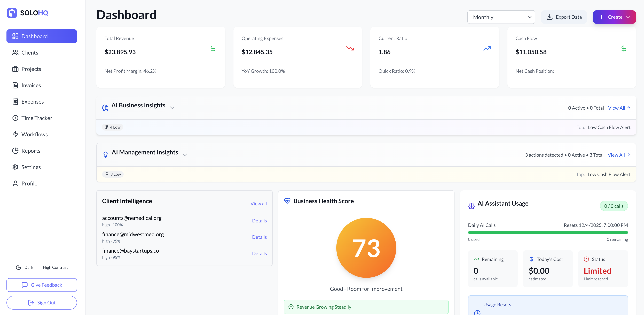Click the Workflows lightning bolt icon
Viewport: 644px width, 315px height.
click(15, 134)
